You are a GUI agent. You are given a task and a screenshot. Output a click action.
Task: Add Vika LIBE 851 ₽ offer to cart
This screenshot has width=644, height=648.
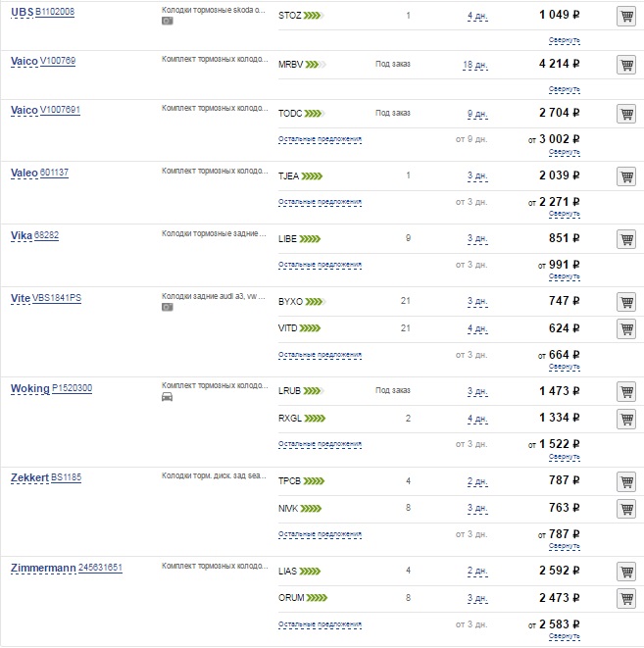click(x=626, y=239)
